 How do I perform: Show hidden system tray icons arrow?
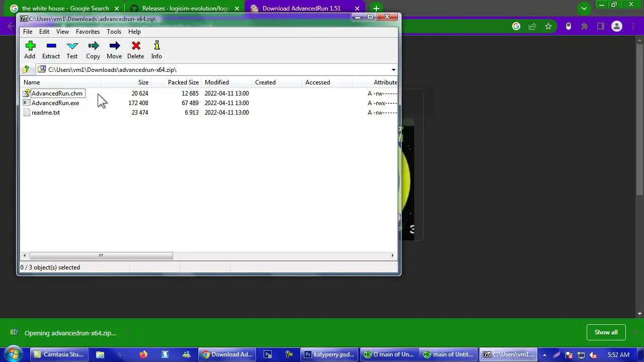(x=544, y=355)
